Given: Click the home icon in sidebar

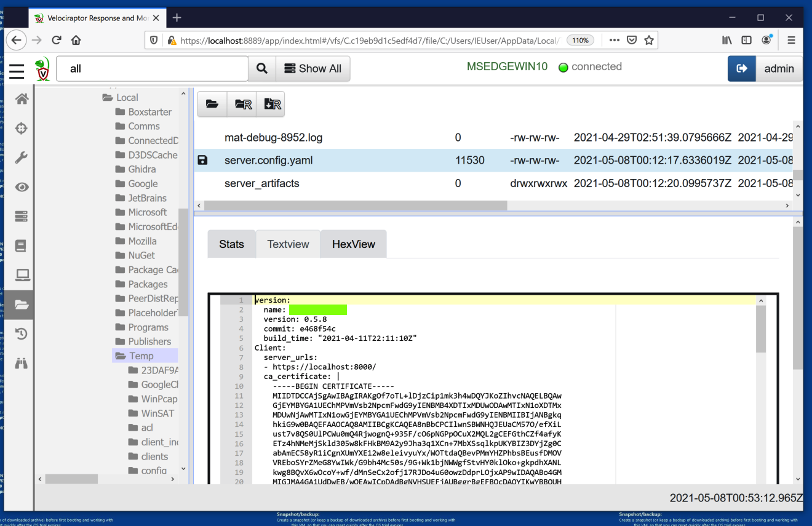Looking at the screenshot, I should (22, 99).
